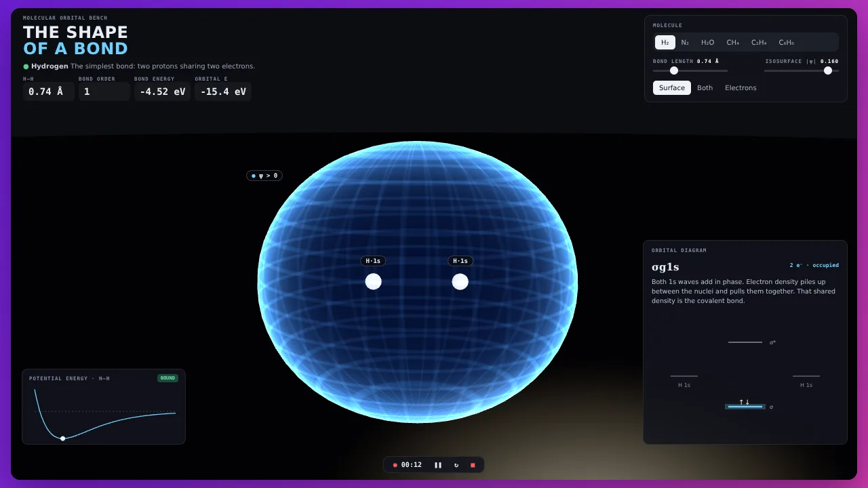Click the σg1s orbital heading
Image resolution: width=868 pixels, height=488 pixels.
point(665,267)
